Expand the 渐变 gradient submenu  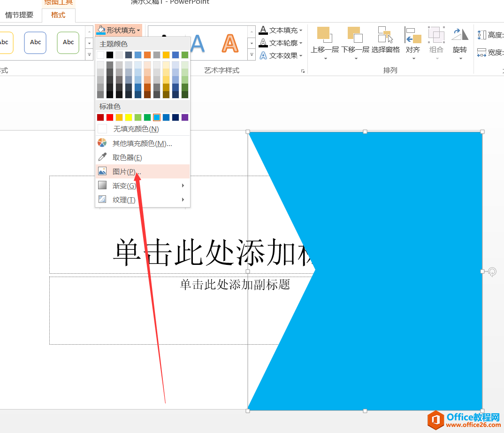tap(124, 185)
